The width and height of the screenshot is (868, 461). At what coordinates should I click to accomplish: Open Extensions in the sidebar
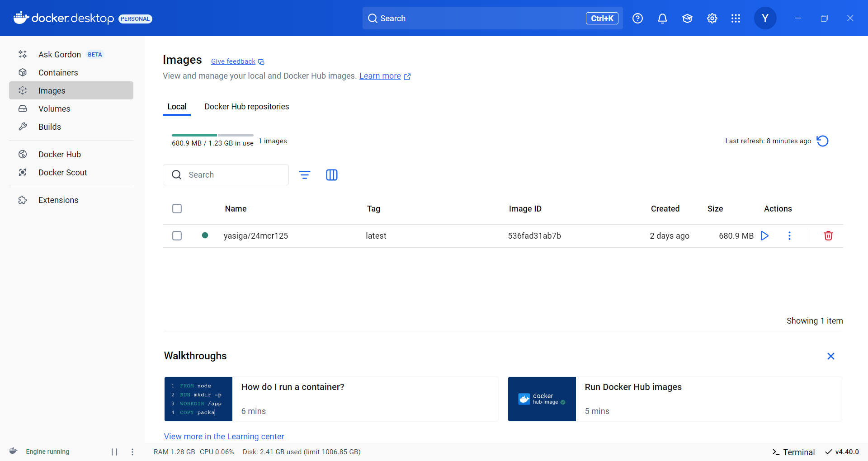(x=71, y=200)
